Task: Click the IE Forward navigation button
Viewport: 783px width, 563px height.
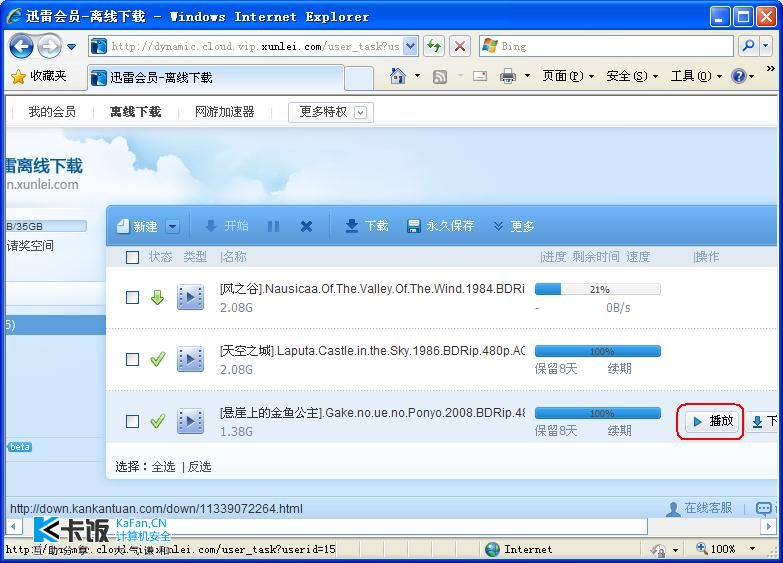Action: click(x=49, y=46)
